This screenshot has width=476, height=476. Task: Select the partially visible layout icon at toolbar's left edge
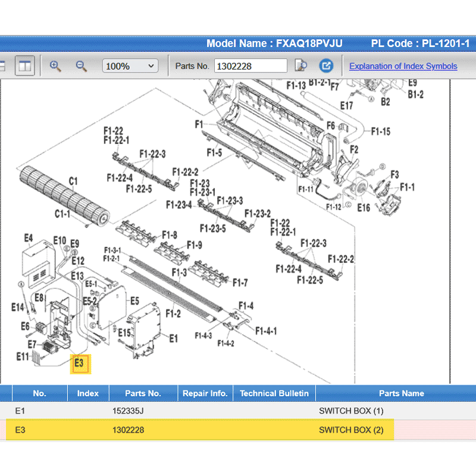point(2,66)
